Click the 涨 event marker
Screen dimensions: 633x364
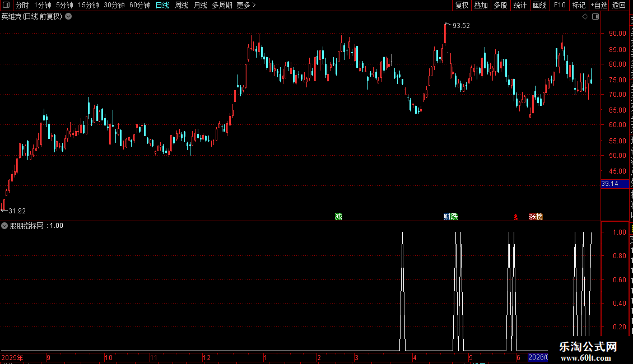[x=532, y=217]
